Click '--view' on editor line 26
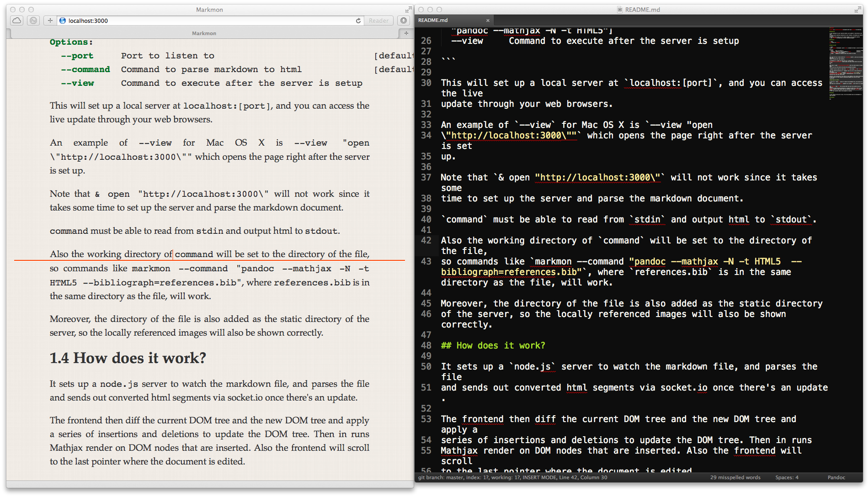Viewport: 868px width, 497px height. pyautogui.click(x=467, y=41)
